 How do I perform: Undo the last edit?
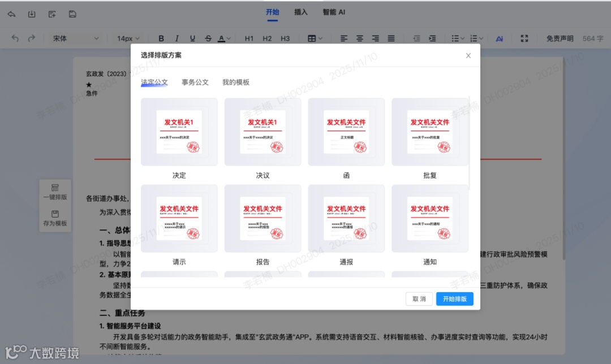coord(15,38)
